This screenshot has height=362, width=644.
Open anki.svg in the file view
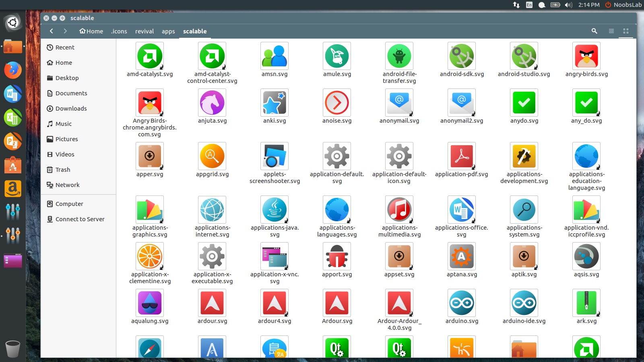(x=275, y=103)
